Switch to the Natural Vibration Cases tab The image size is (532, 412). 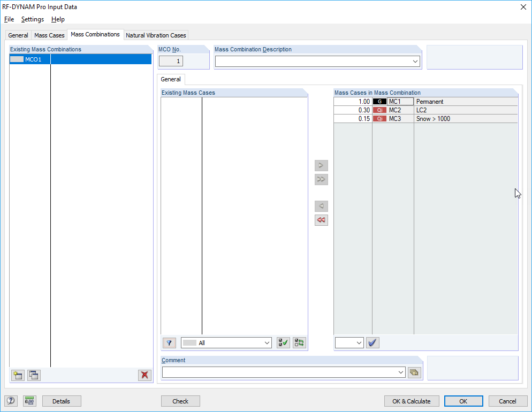coord(156,34)
